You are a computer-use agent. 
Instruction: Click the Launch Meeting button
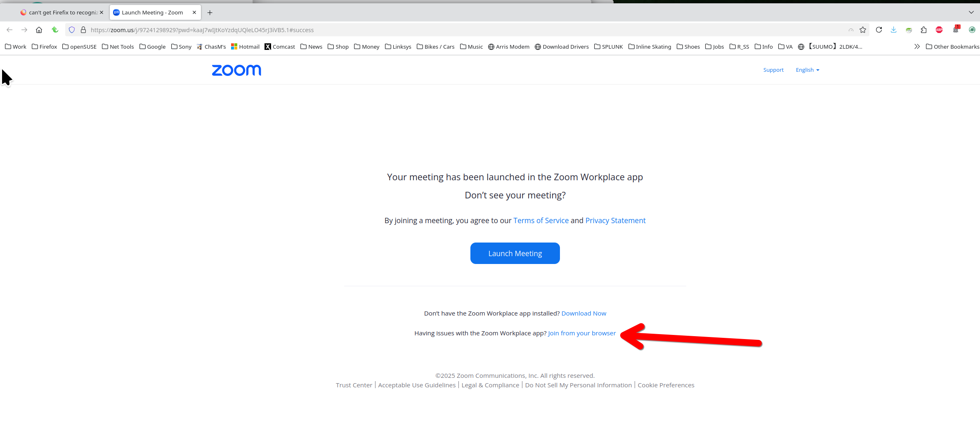coord(515,253)
